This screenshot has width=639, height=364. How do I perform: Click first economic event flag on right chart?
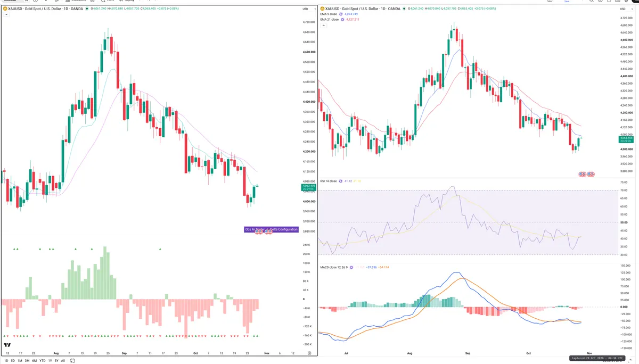point(582,174)
